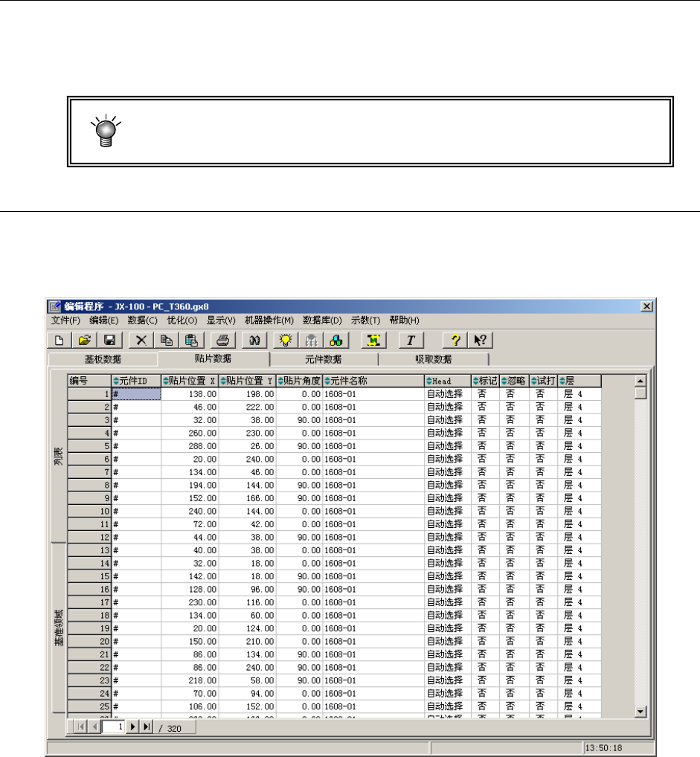Click the 1608-01 component name in row 17
Screen dimensions: 700x757
[x=374, y=602]
